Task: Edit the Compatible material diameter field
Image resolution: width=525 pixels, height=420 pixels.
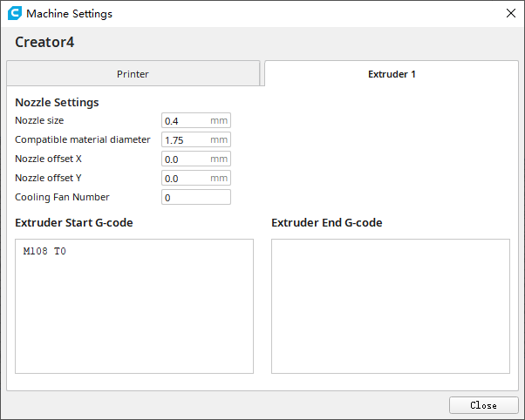Action: 196,139
